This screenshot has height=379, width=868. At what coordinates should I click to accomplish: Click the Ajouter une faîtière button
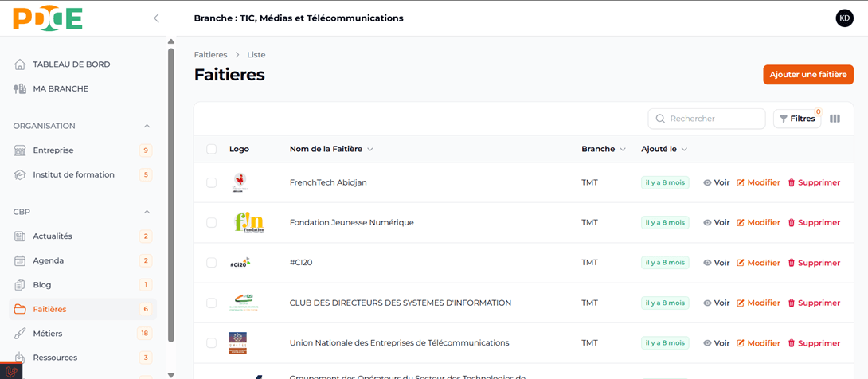click(x=807, y=75)
